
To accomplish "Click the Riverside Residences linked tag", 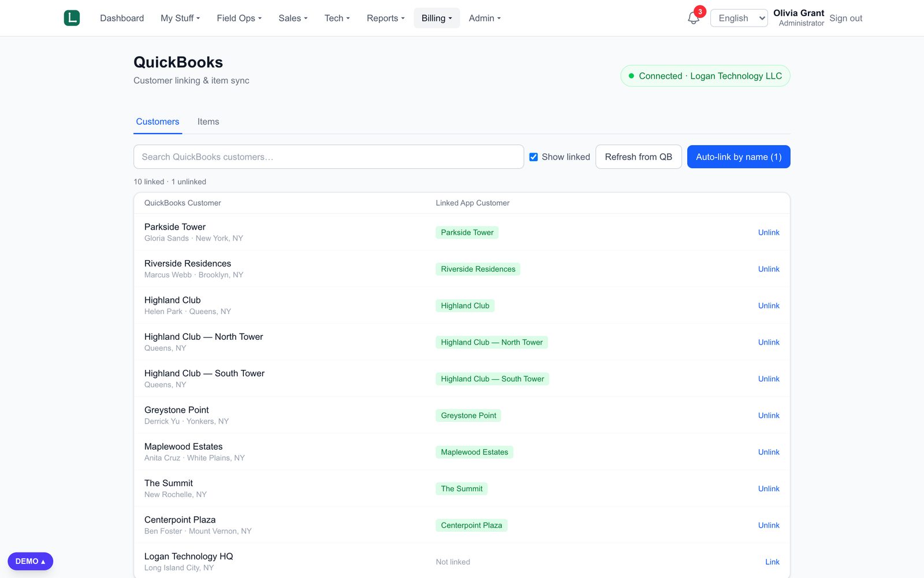I will [478, 269].
